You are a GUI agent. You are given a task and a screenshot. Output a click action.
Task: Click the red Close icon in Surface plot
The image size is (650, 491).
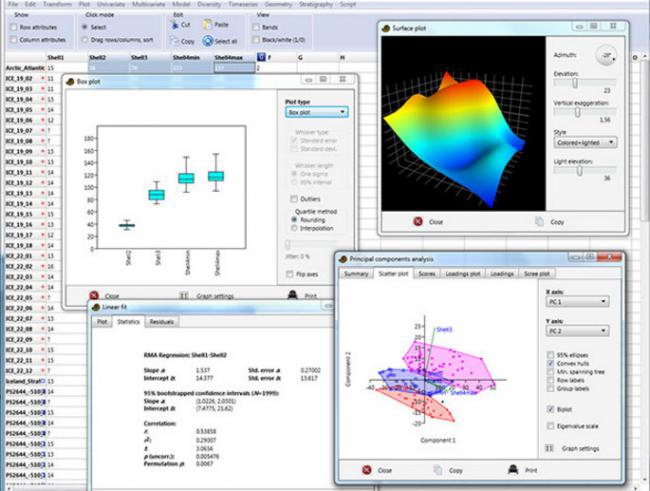tap(418, 221)
